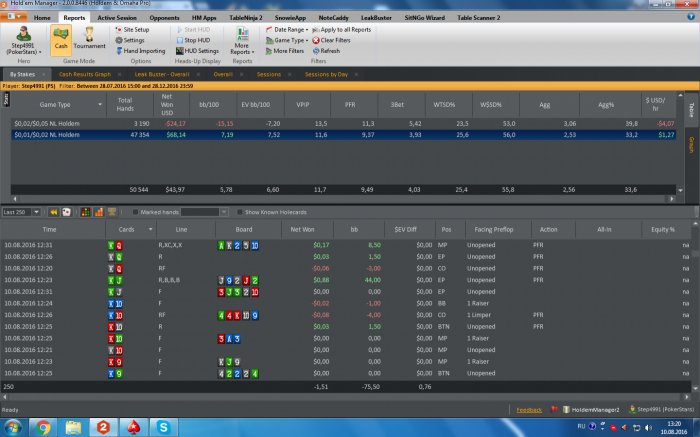
Task: Switch to Active Session tab
Action: click(x=117, y=18)
